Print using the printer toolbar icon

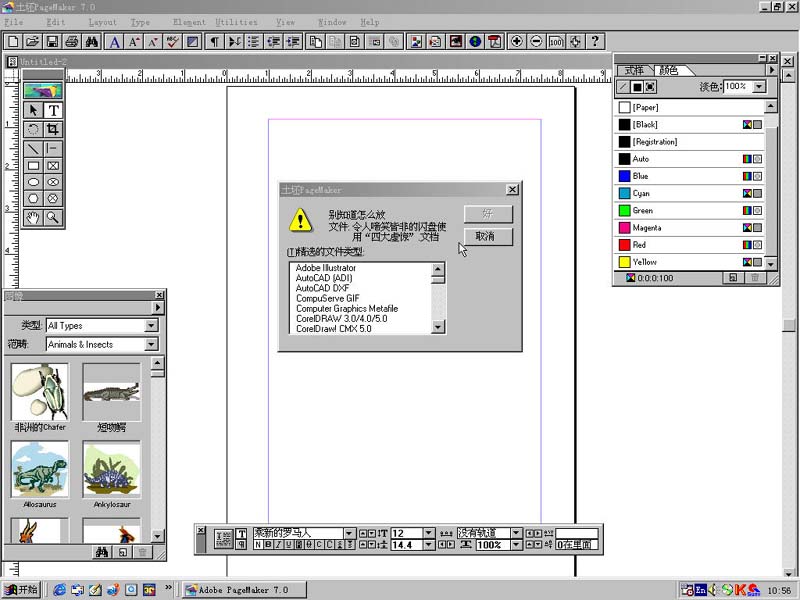(x=71, y=41)
